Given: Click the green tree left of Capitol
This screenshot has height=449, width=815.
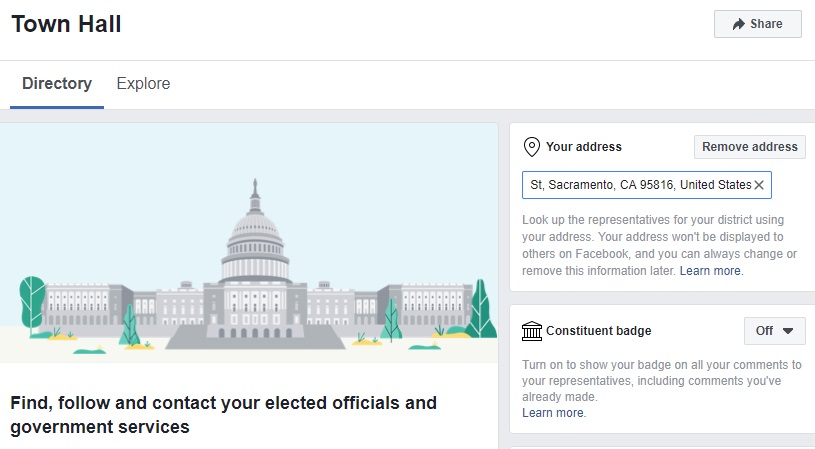Looking at the screenshot, I should tap(32, 305).
